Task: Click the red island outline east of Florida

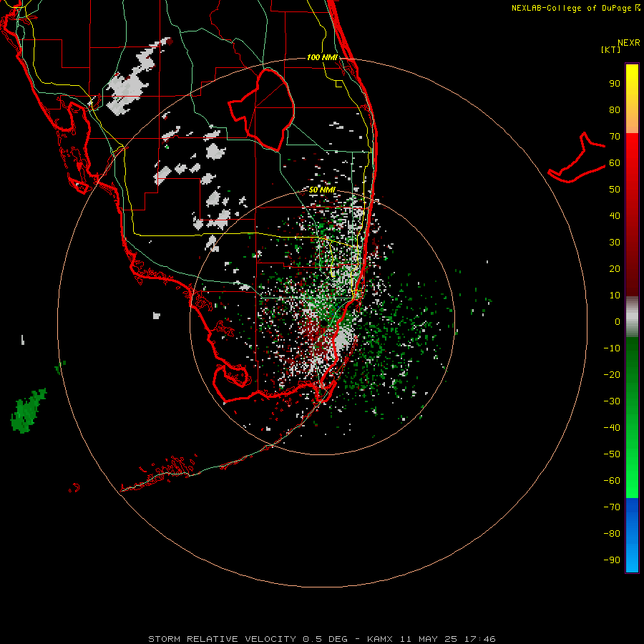Action: 577,158
